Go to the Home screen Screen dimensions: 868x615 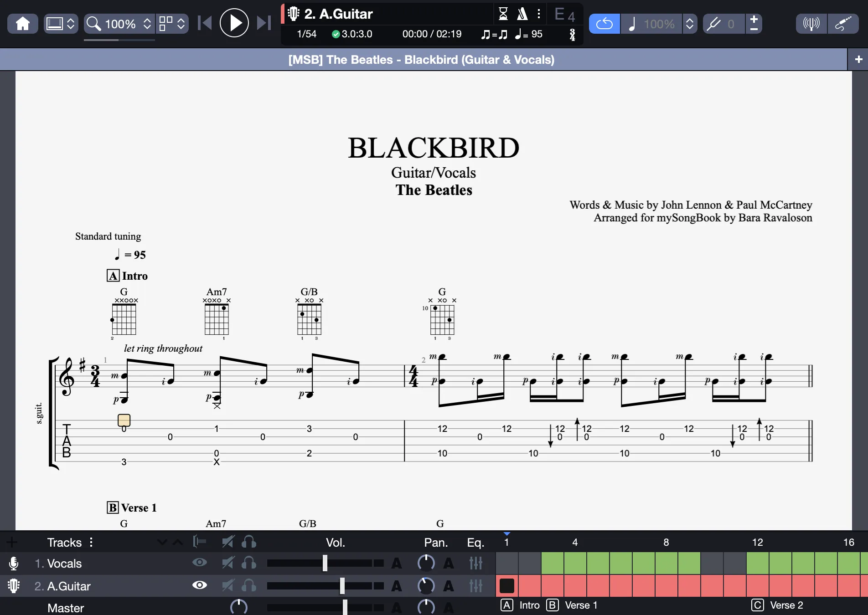coord(23,24)
